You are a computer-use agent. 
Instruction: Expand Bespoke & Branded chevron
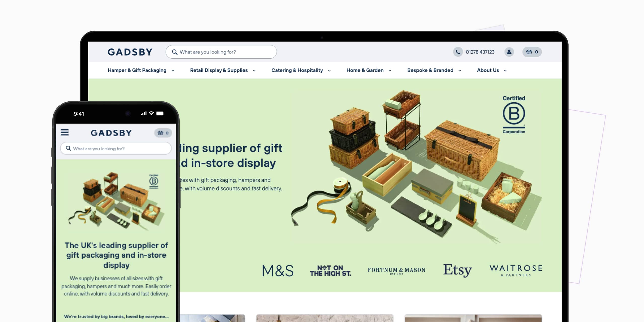[460, 71]
